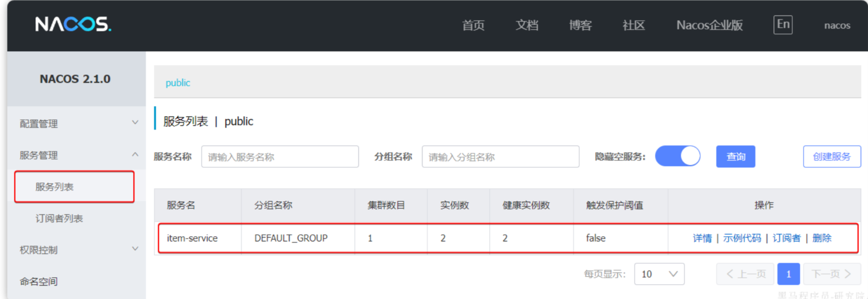Select the public namespace tab

(x=178, y=83)
